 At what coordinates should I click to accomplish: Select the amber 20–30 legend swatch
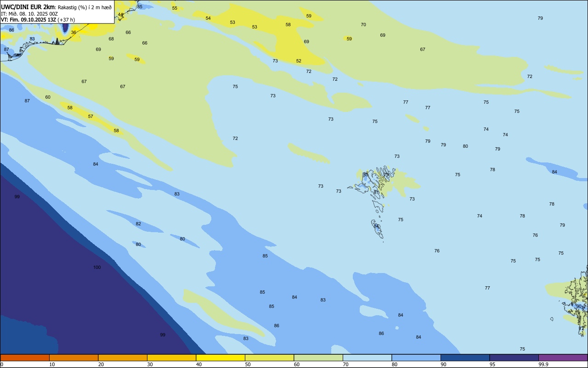coord(123,357)
